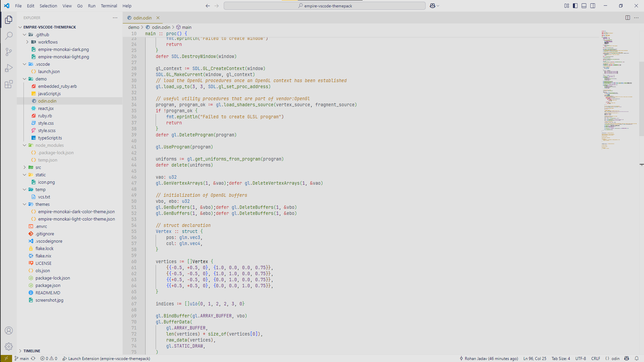Open the Terminal menu
Image resolution: width=644 pixels, height=362 pixels.
109,6
